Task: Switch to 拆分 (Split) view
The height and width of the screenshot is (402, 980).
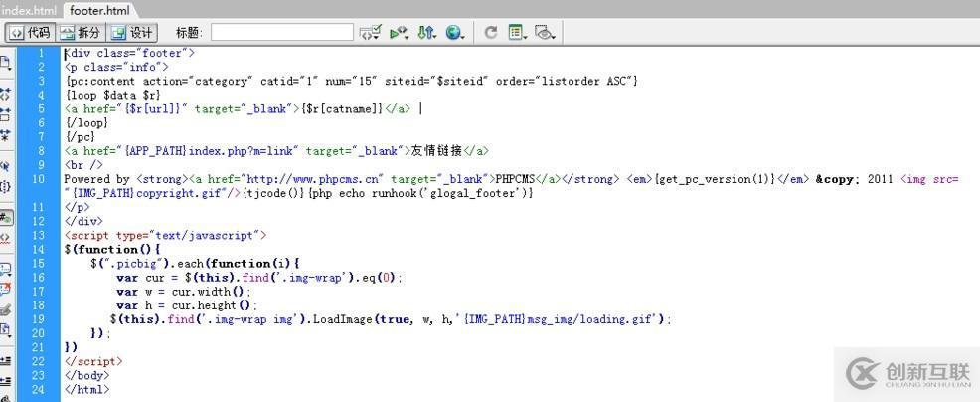Action: pos(81,33)
